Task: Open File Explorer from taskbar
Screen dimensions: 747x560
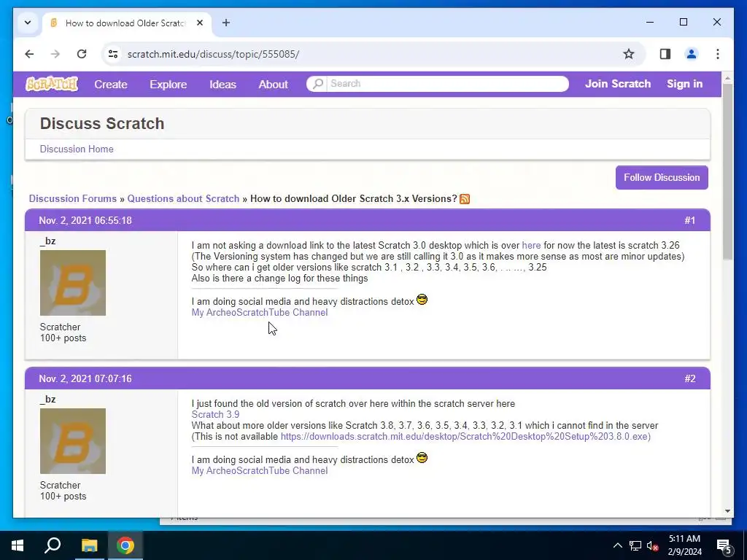Action: pyautogui.click(x=89, y=545)
